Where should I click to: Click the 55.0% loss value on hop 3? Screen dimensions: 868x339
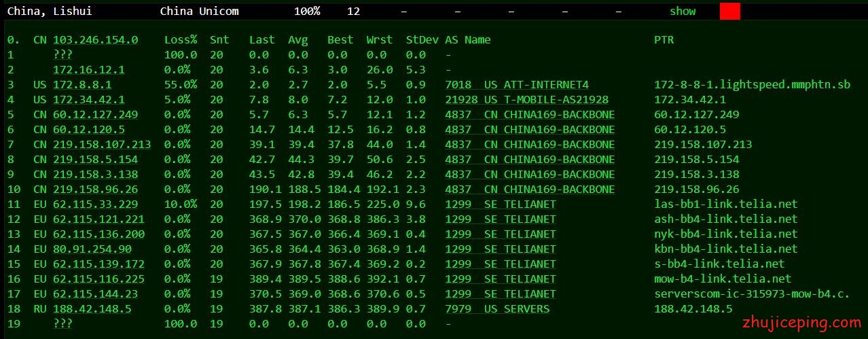[181, 85]
